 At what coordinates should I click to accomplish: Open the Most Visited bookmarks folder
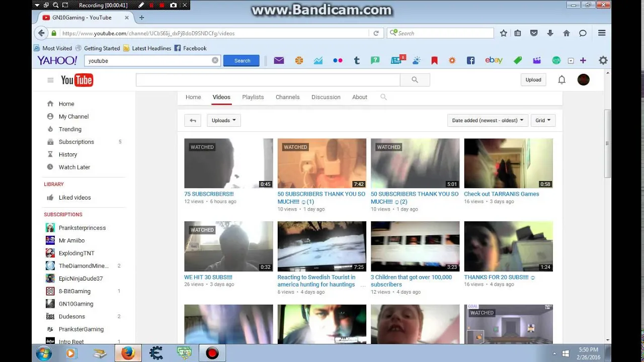pyautogui.click(x=53, y=48)
